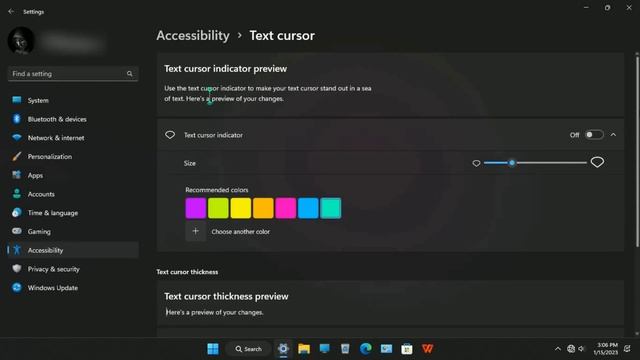Go back using the Settings back arrow

pos(11,12)
